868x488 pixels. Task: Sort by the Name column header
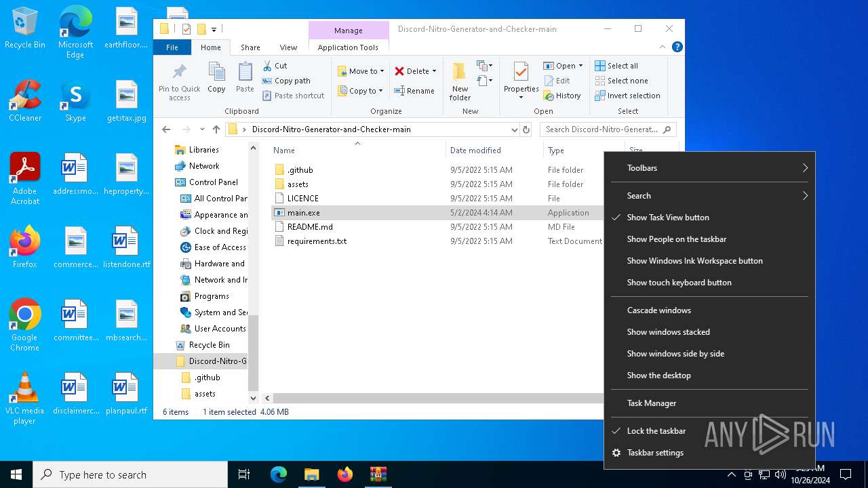(357, 150)
